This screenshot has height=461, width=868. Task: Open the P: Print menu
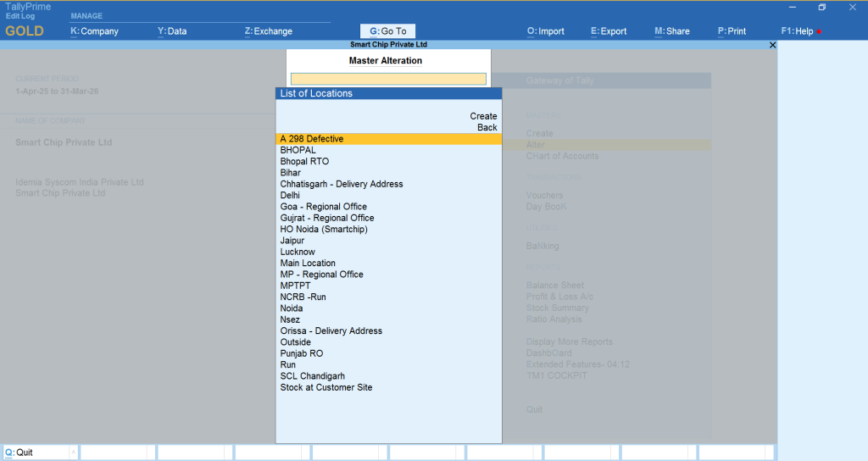pos(732,31)
